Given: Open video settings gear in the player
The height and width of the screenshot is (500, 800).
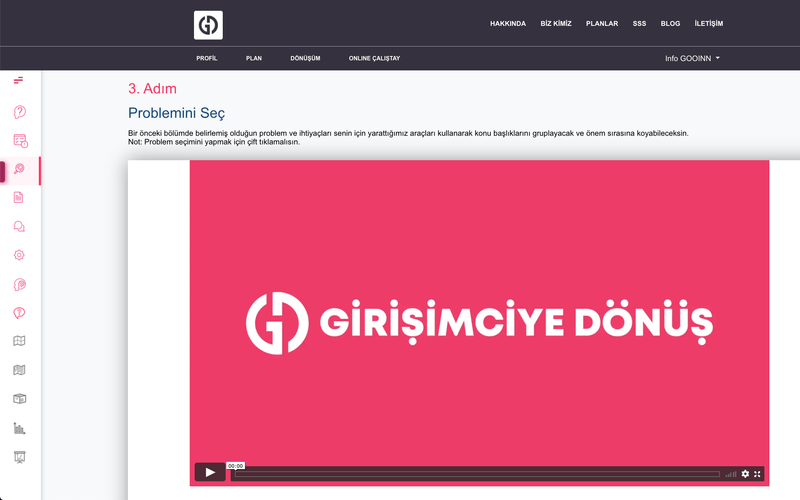Looking at the screenshot, I should tap(745, 473).
